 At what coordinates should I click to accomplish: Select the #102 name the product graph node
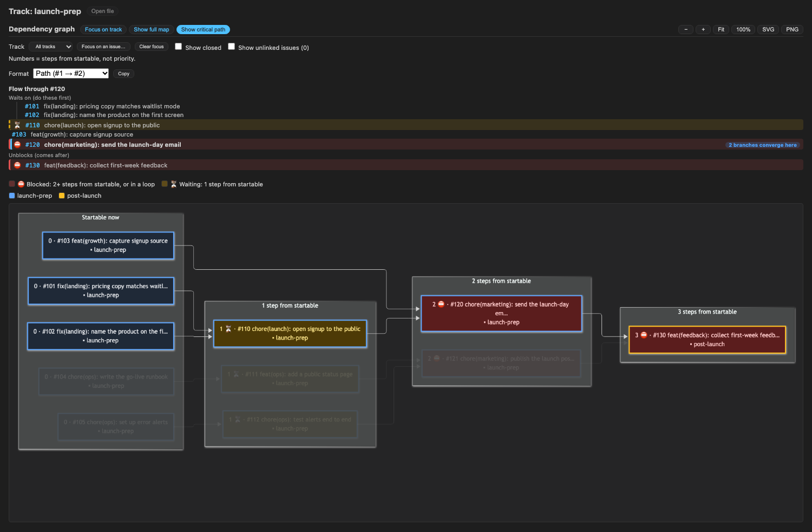click(x=101, y=336)
